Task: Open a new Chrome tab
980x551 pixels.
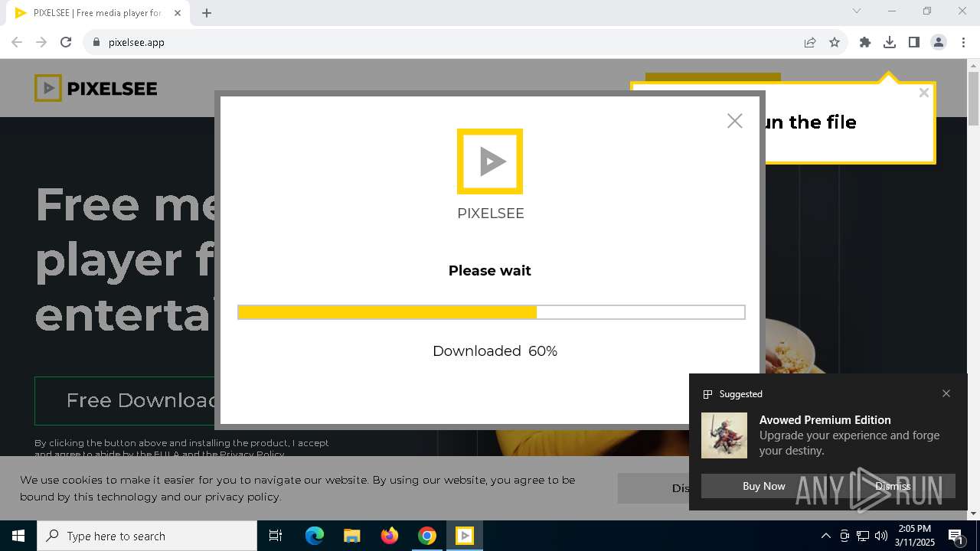Action: [207, 13]
